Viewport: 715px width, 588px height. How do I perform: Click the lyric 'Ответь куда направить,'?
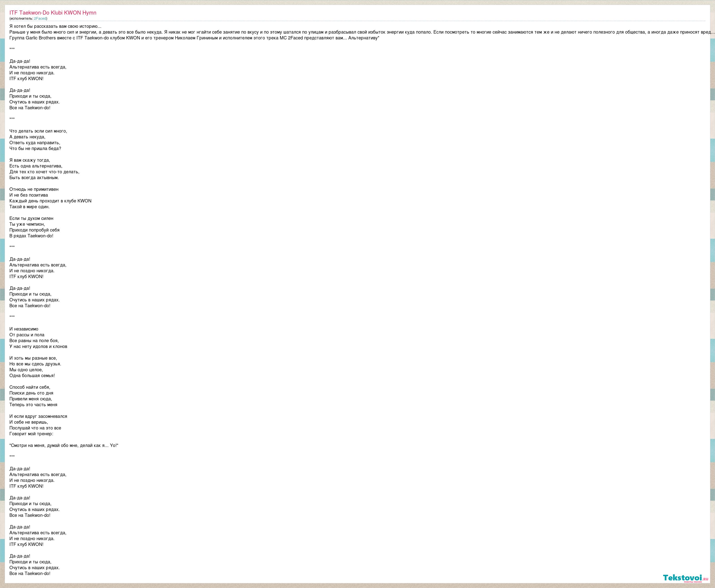point(35,143)
